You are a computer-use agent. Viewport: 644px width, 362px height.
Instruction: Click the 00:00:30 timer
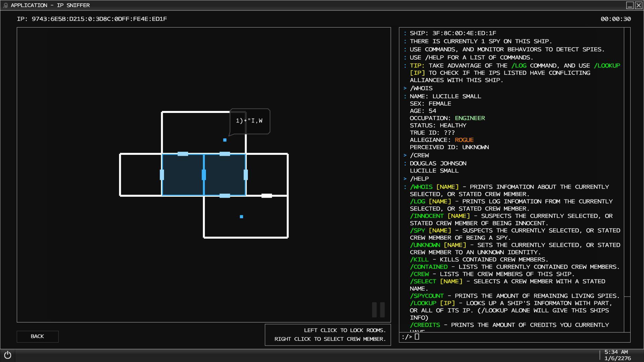pos(616,19)
